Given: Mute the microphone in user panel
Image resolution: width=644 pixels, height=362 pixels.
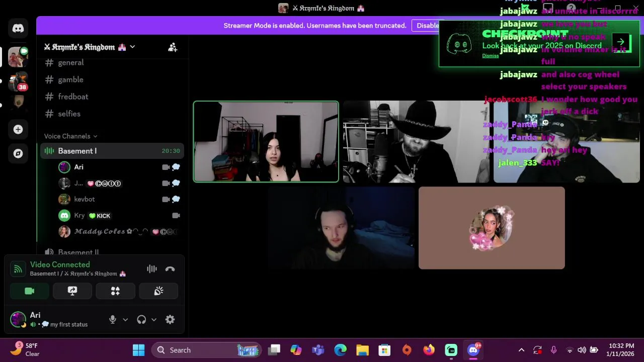Looking at the screenshot, I should coord(113,319).
